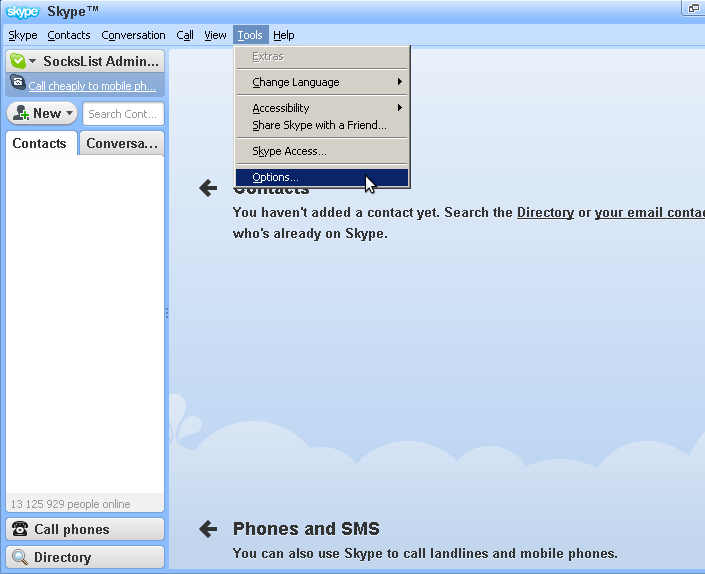
Task: Click the people online count text
Action: (x=71, y=504)
